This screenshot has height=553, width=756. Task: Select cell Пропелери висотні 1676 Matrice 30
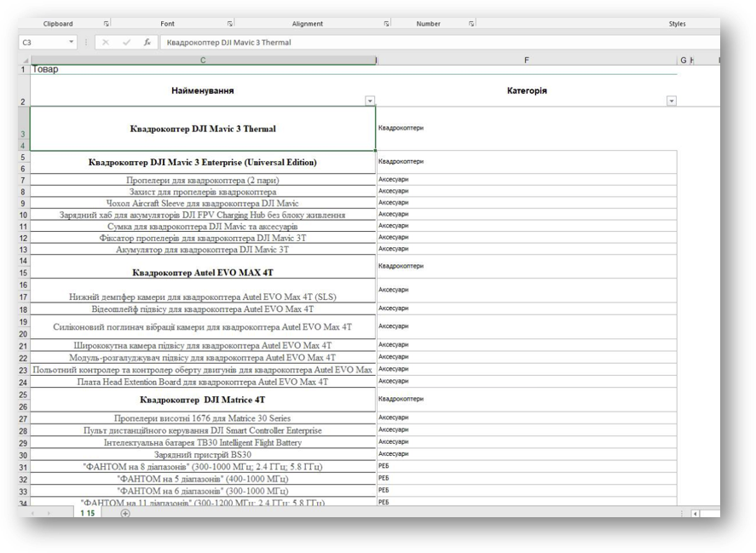click(203, 418)
